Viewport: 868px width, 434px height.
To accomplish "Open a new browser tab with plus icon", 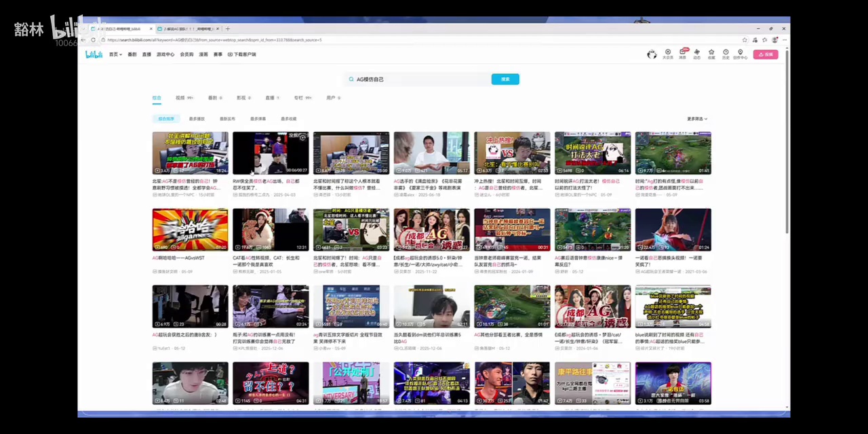I will tap(227, 29).
